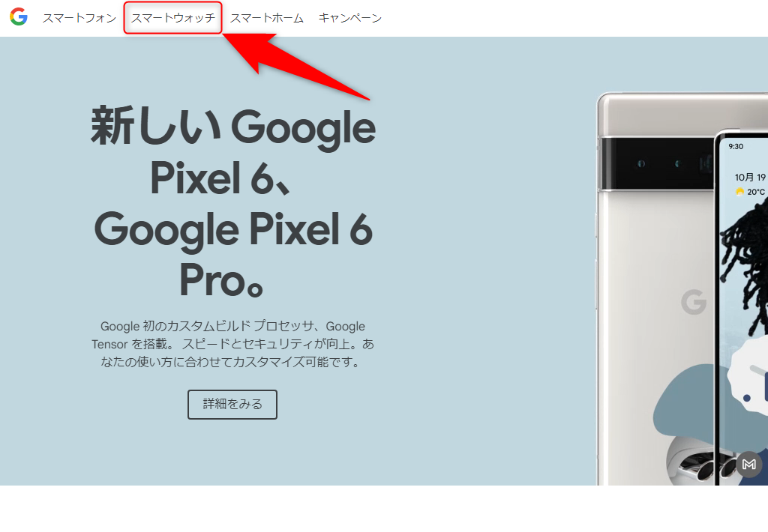Open the スマートホーム navigation item
This screenshot has width=768, height=532.
267,18
